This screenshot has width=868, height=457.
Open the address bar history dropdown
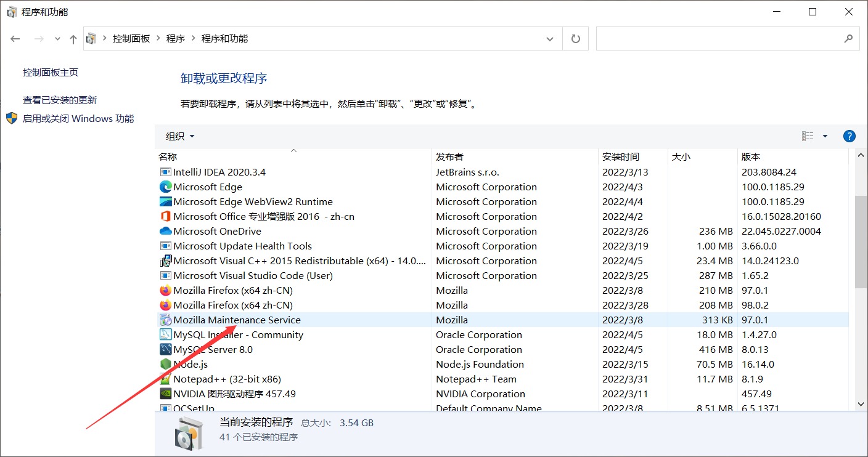550,39
